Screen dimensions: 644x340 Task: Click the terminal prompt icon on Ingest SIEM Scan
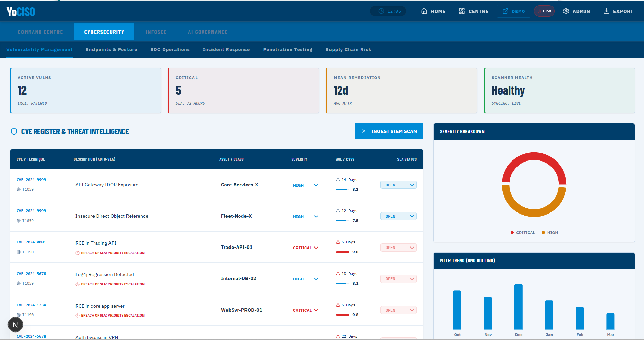365,131
